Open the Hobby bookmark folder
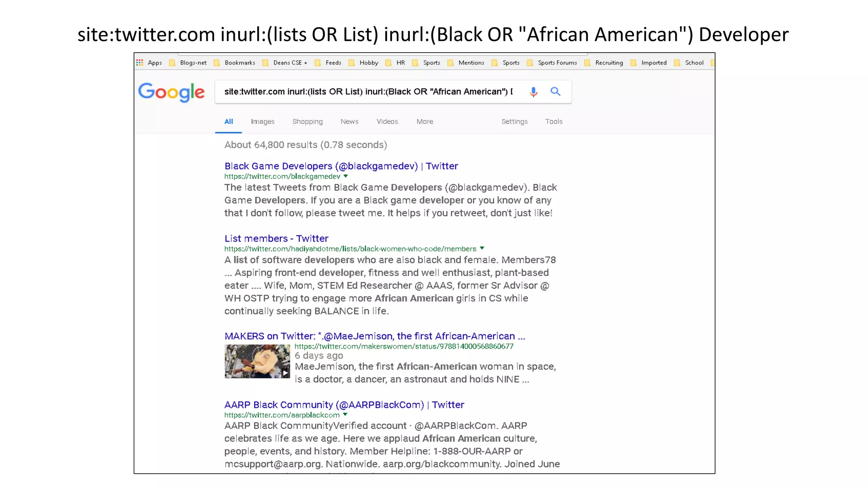 pos(364,63)
